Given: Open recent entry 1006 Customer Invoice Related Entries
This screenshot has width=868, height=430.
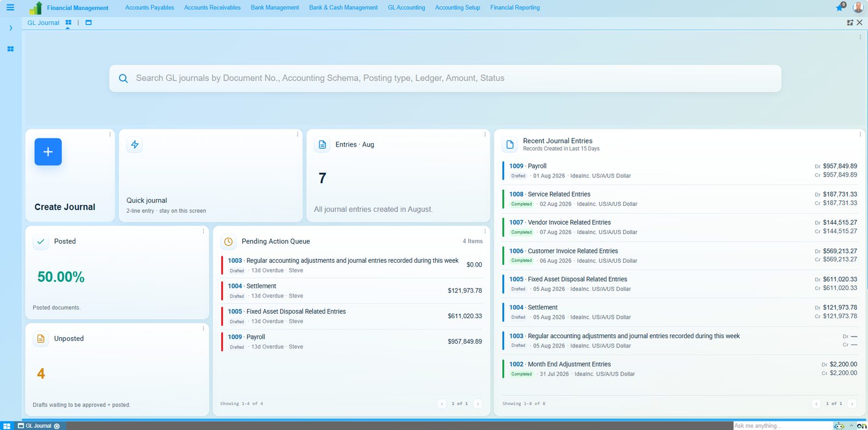Looking at the screenshot, I should 680,256.
